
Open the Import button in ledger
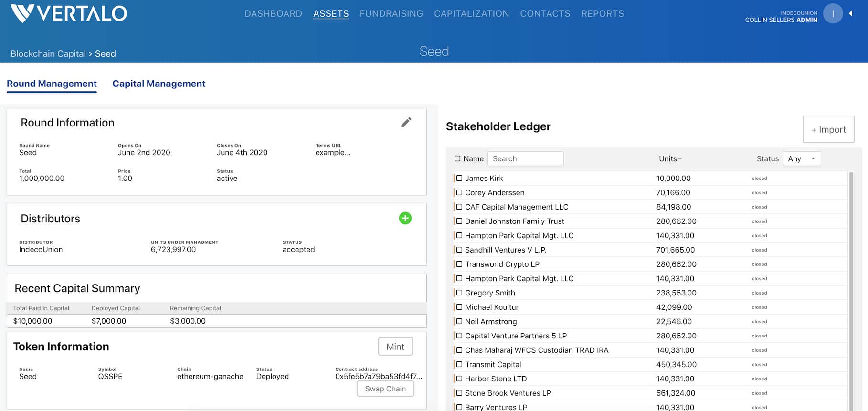click(828, 129)
